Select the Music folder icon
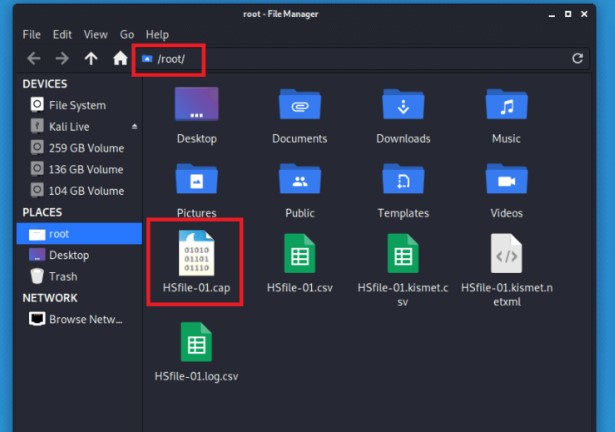Image resolution: width=615 pixels, height=432 pixels. coord(506,104)
